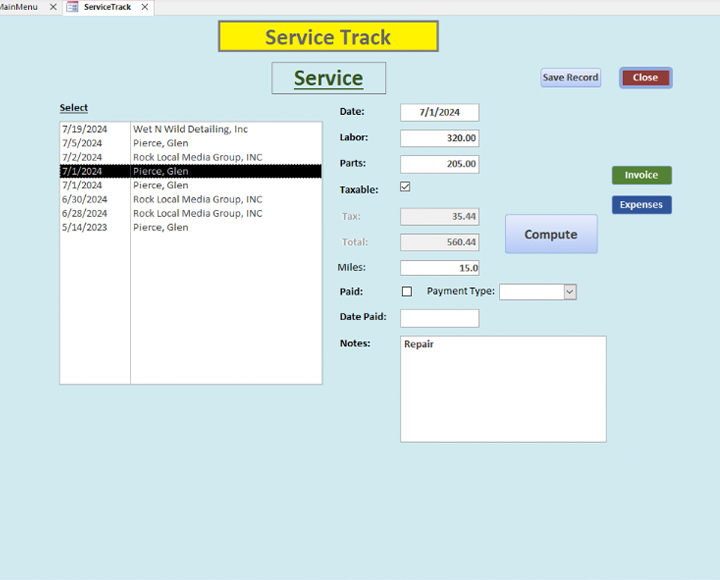
Task: Click the Save Record button
Action: point(570,78)
